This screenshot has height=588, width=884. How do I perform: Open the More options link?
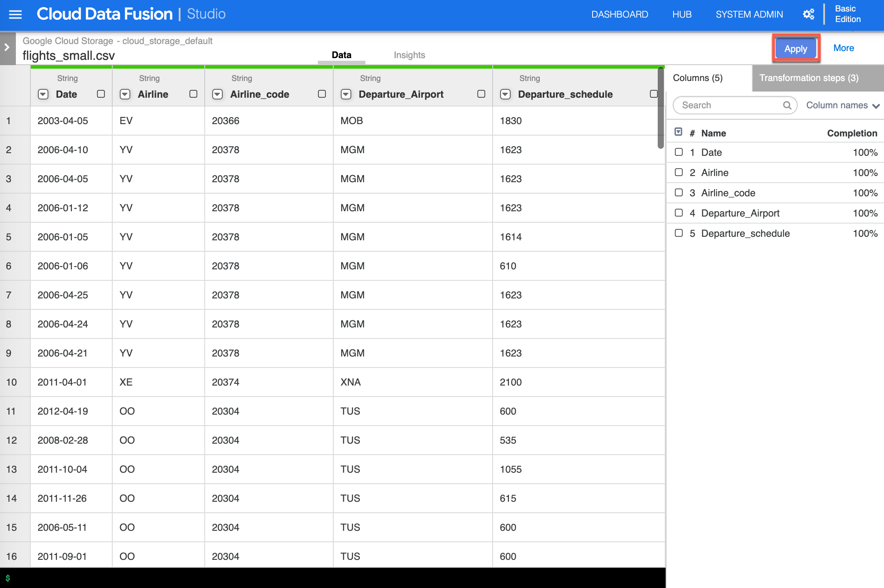point(843,48)
